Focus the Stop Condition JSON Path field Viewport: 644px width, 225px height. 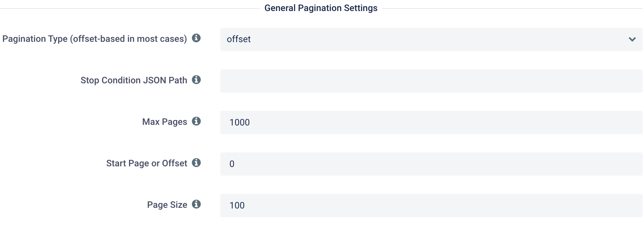[431, 81]
